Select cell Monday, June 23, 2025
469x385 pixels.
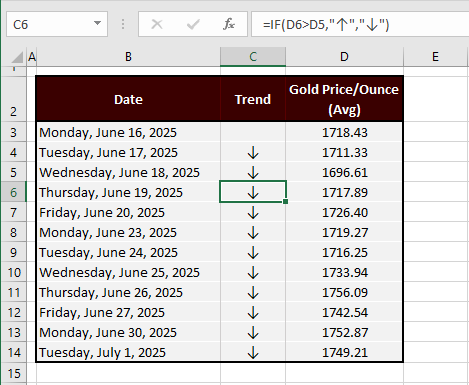(x=128, y=232)
